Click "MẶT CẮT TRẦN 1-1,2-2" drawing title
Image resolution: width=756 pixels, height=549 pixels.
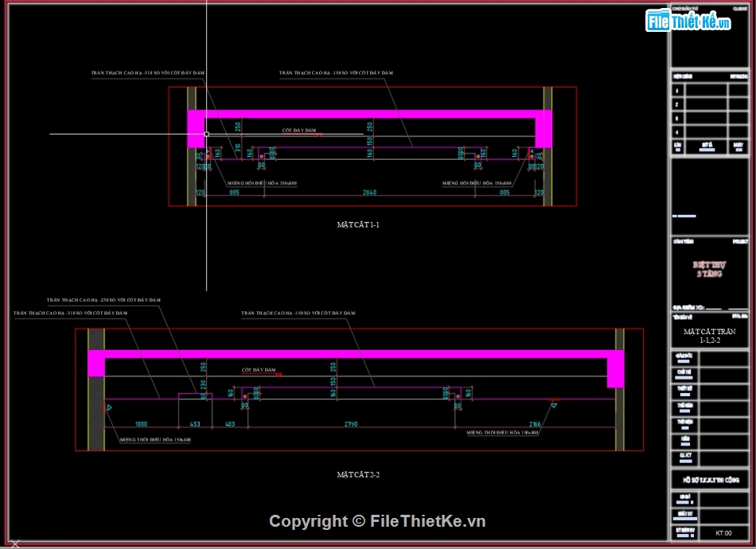pyautogui.click(x=709, y=336)
